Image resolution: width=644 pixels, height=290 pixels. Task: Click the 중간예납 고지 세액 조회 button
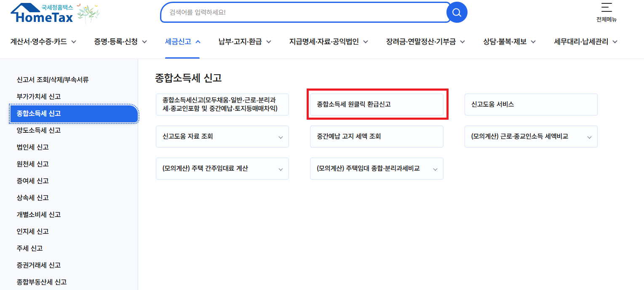point(376,136)
